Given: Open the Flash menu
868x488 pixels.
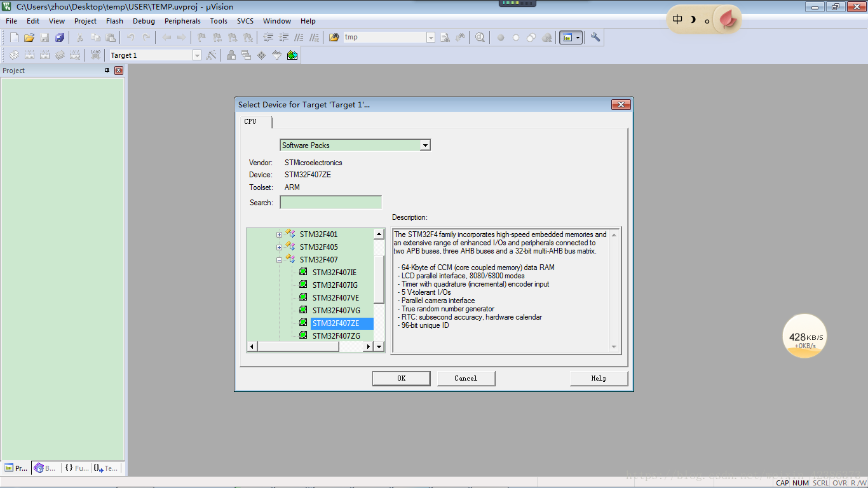Looking at the screenshot, I should (x=114, y=21).
